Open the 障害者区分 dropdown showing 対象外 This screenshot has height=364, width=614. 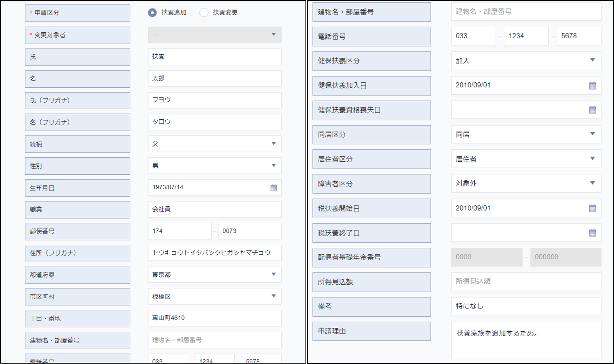pyautogui.click(x=526, y=184)
